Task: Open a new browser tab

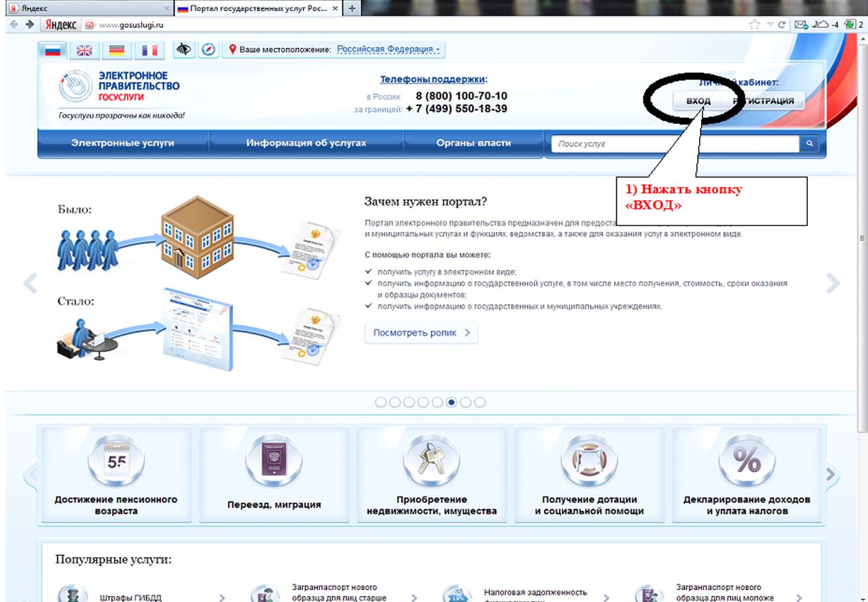Action: [352, 9]
